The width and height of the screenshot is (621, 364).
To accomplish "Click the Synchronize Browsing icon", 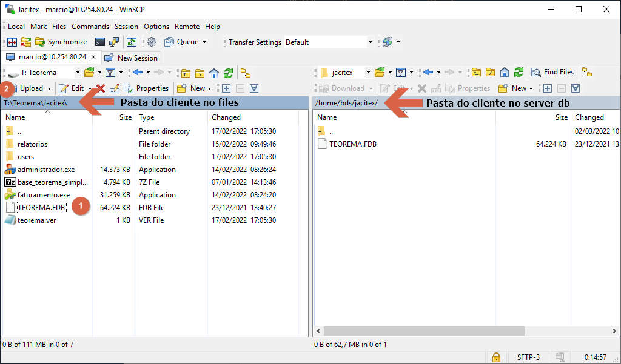I will pyautogui.click(x=25, y=42).
